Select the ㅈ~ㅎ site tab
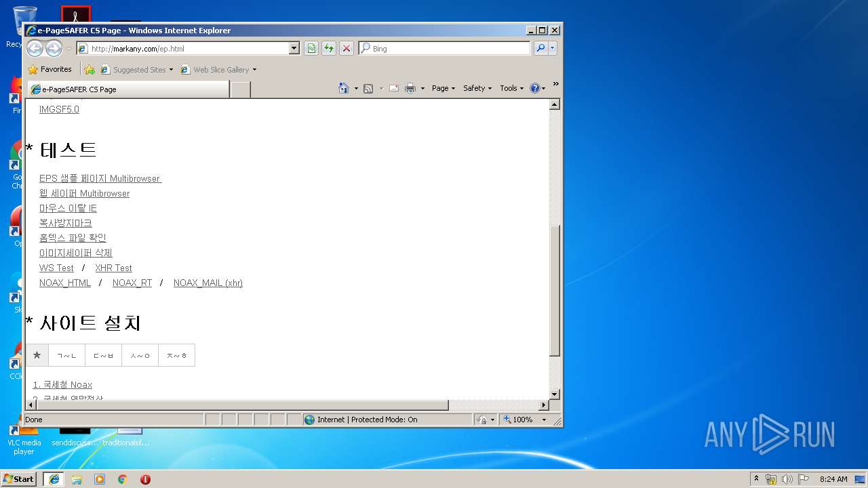The height and width of the screenshot is (488, 868). (176, 355)
